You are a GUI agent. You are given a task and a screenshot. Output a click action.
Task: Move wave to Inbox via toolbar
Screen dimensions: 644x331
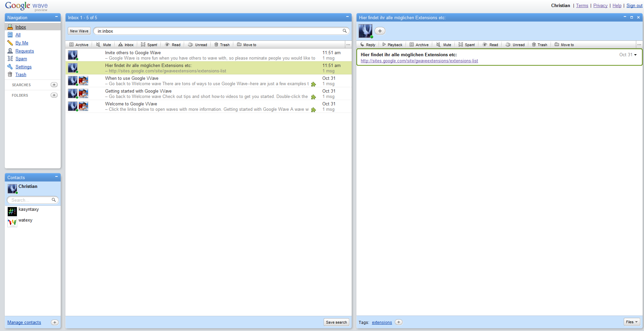(x=126, y=45)
